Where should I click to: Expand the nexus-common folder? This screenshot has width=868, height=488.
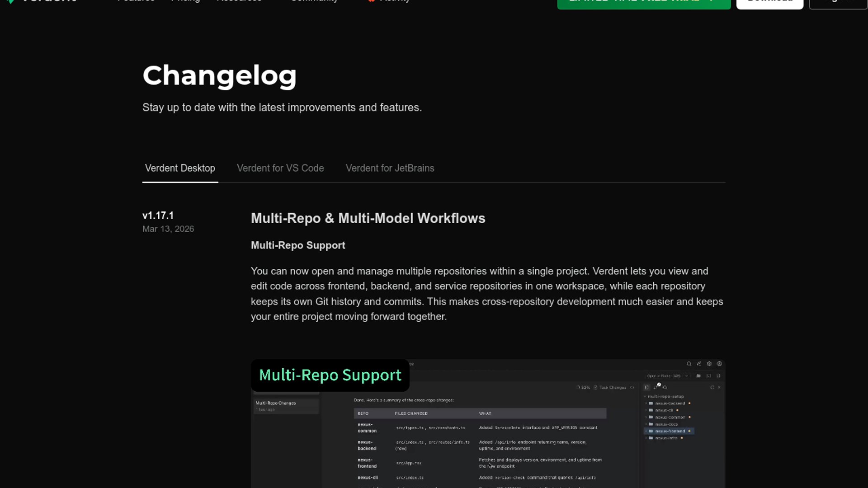[646, 418]
